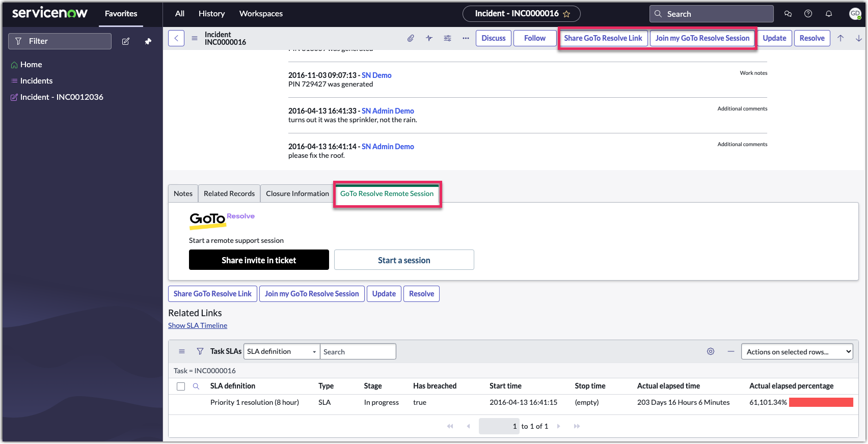Click the Follow button
Screen dimensions: 868x444
[x=535, y=38]
